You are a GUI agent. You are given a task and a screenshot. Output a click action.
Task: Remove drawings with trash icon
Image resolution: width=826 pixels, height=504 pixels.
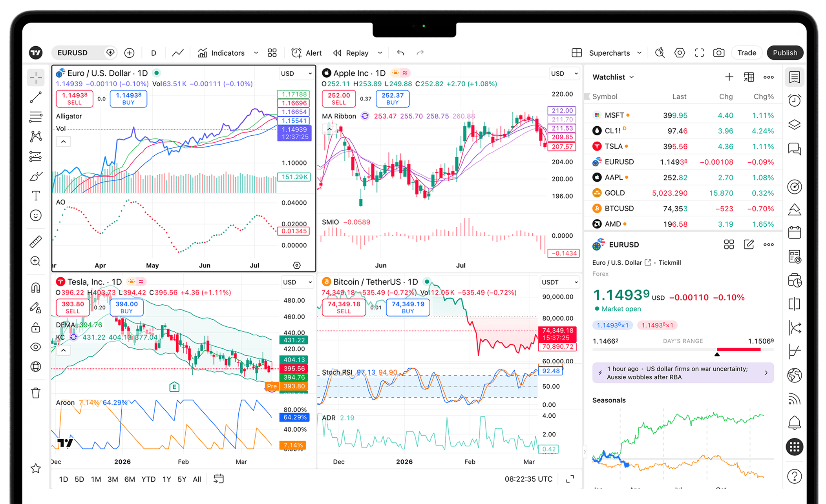(x=36, y=393)
